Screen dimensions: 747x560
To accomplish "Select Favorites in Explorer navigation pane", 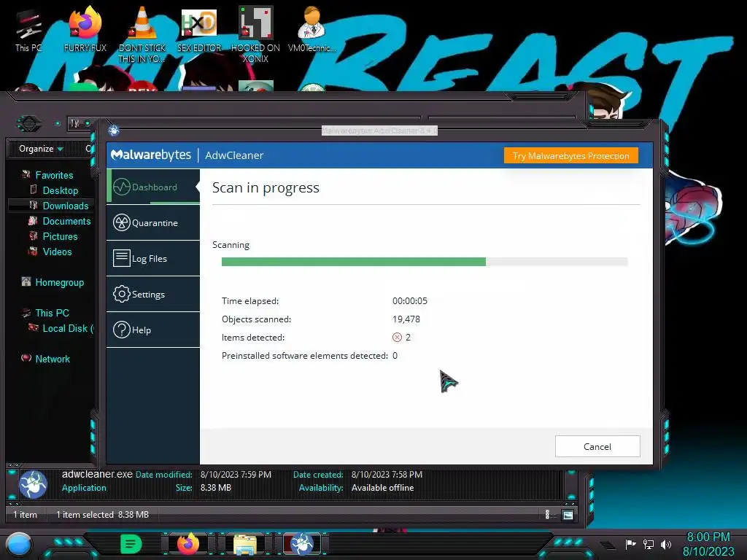I will click(54, 175).
